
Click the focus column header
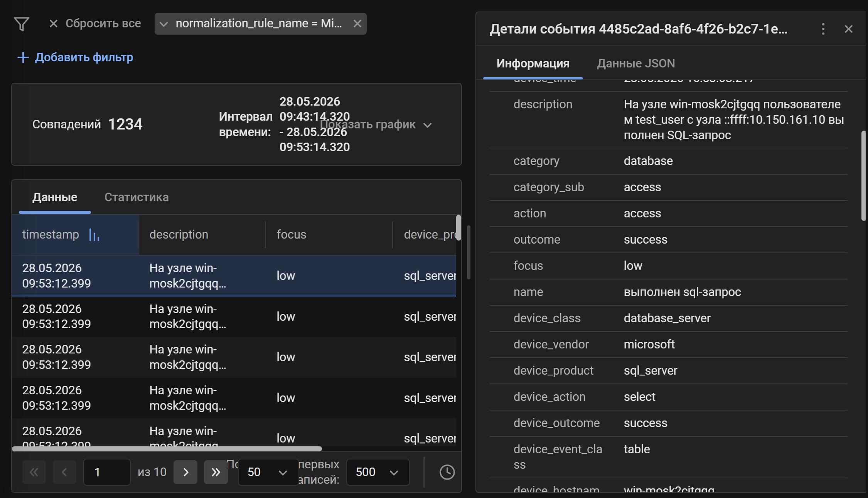(292, 234)
